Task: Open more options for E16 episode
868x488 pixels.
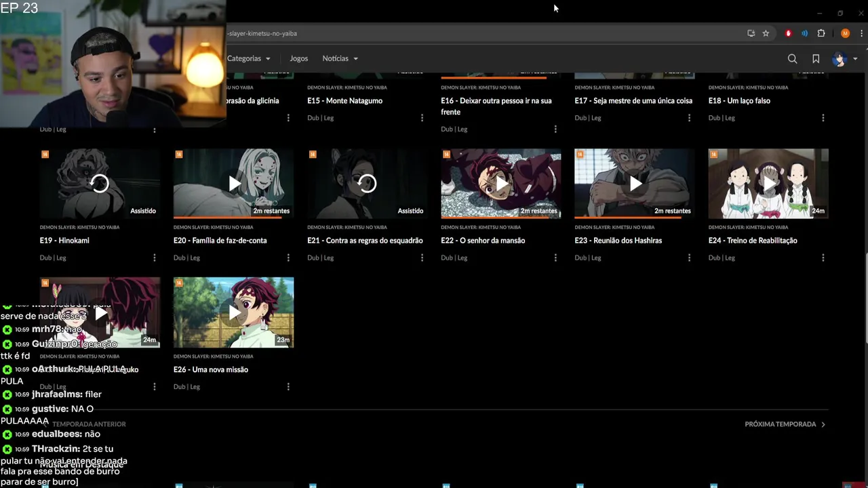Action: point(555,129)
